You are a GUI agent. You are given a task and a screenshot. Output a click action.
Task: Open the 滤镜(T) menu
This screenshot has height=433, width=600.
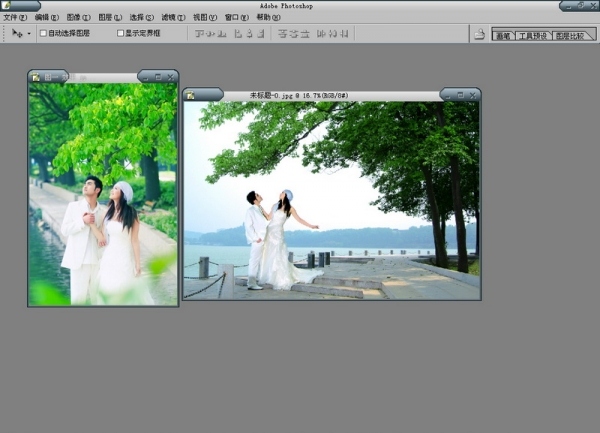[x=173, y=17]
